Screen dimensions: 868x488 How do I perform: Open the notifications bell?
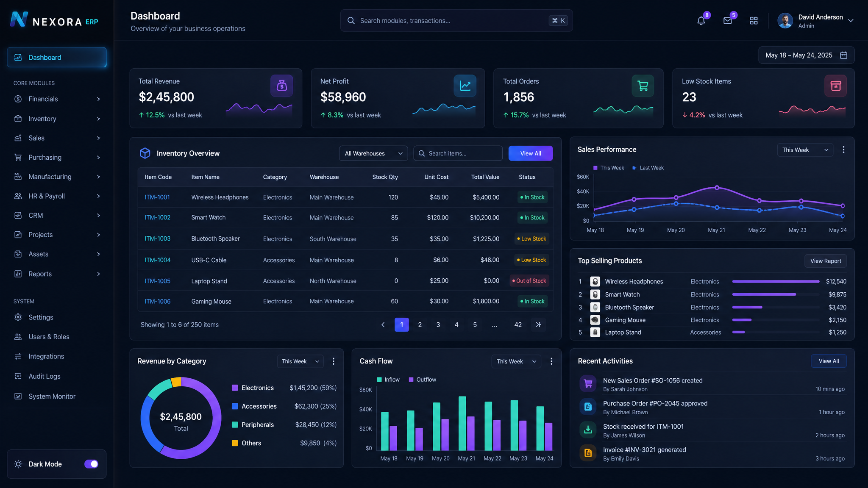701,21
